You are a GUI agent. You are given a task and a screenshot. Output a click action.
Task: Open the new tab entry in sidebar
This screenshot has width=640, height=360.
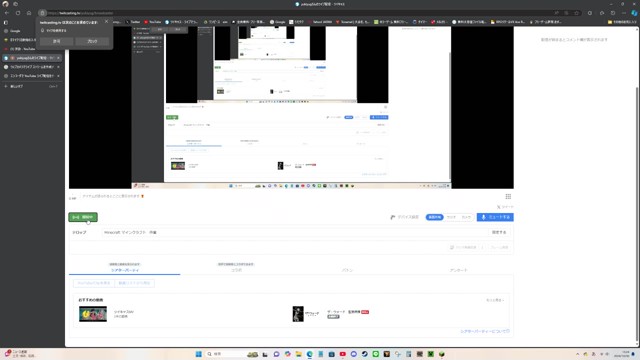32,87
